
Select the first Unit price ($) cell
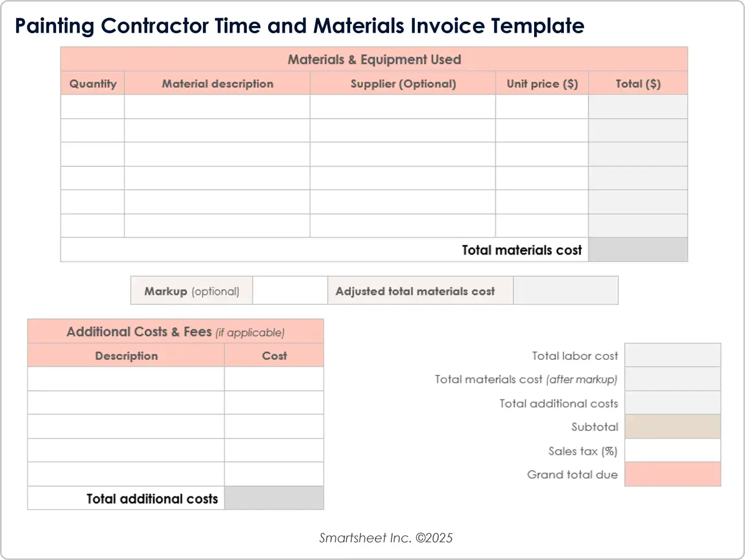point(542,107)
